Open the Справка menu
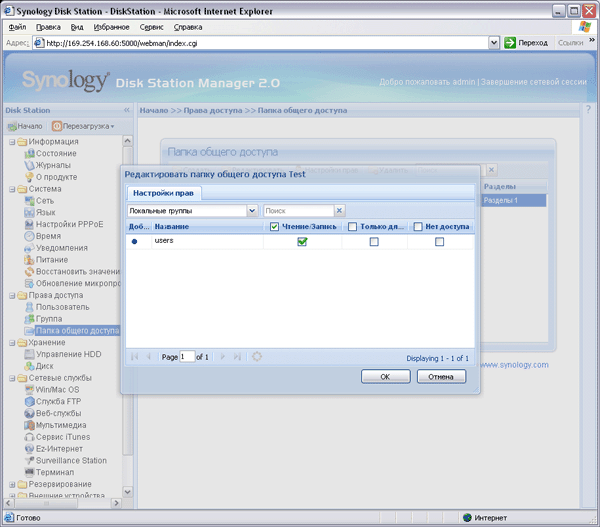The width and height of the screenshot is (600, 527). coord(188,27)
